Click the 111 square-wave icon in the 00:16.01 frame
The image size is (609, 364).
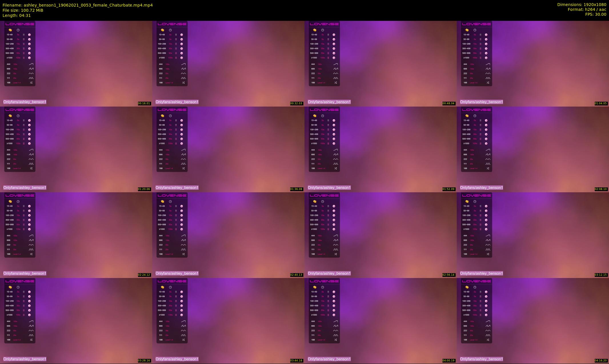(31, 78)
